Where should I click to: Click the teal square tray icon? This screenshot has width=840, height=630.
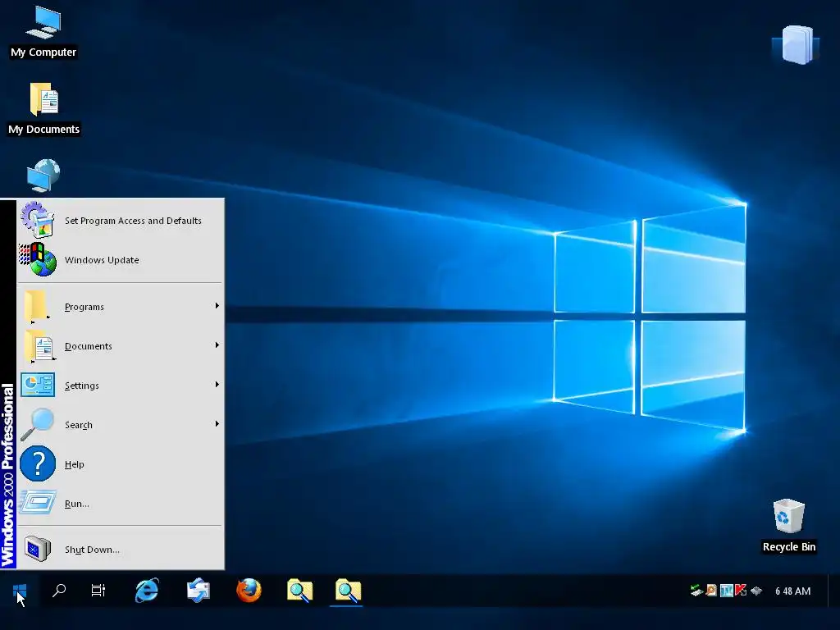click(727, 591)
